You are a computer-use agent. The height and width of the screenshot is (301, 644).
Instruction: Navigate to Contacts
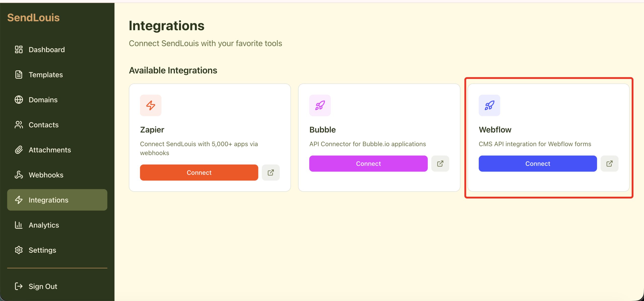click(44, 125)
